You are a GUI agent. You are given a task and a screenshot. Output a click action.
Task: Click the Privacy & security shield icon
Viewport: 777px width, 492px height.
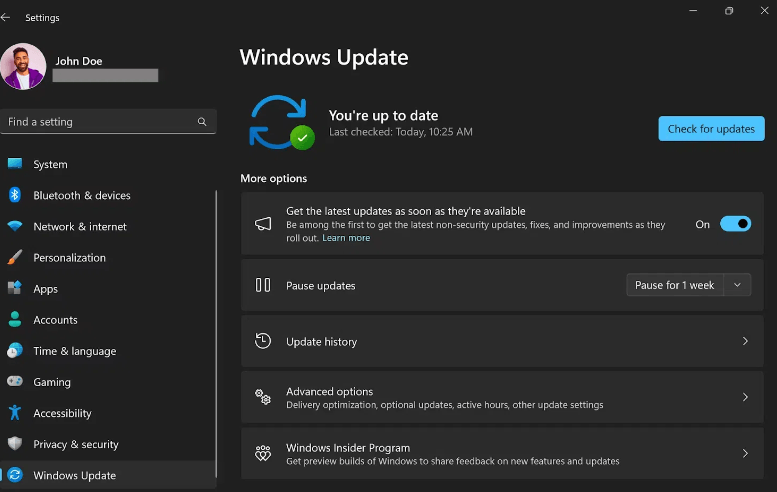click(15, 444)
